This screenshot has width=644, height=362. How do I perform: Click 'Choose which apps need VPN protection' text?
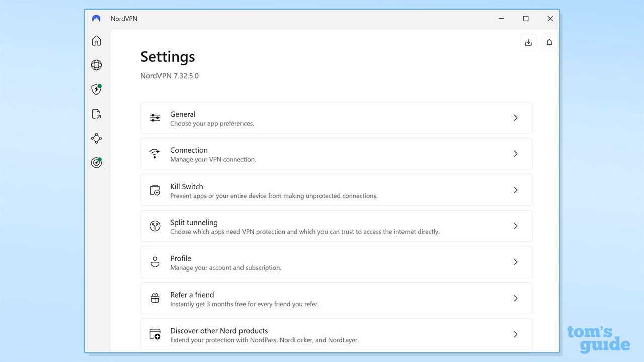pos(305,232)
